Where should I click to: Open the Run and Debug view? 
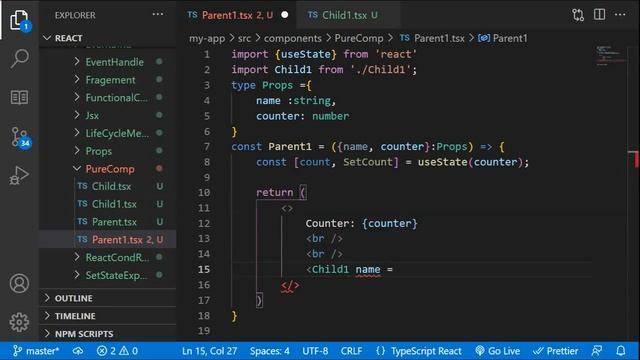coord(19,176)
